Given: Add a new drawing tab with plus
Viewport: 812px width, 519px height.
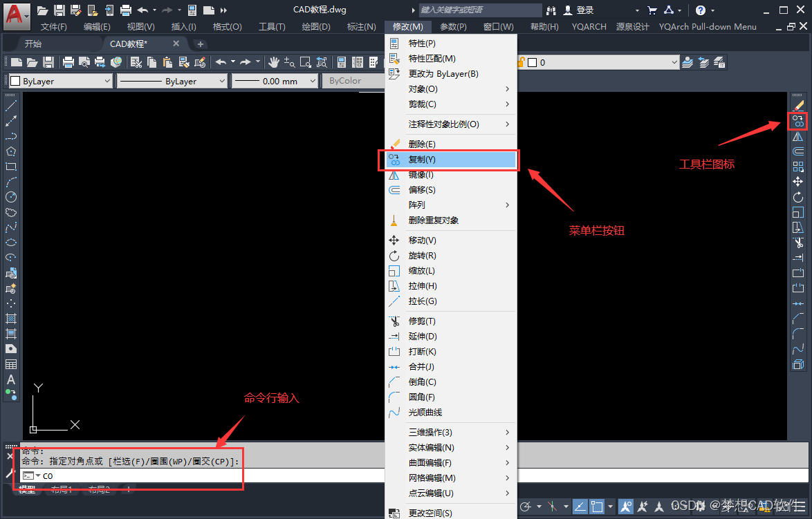Looking at the screenshot, I should [x=201, y=44].
